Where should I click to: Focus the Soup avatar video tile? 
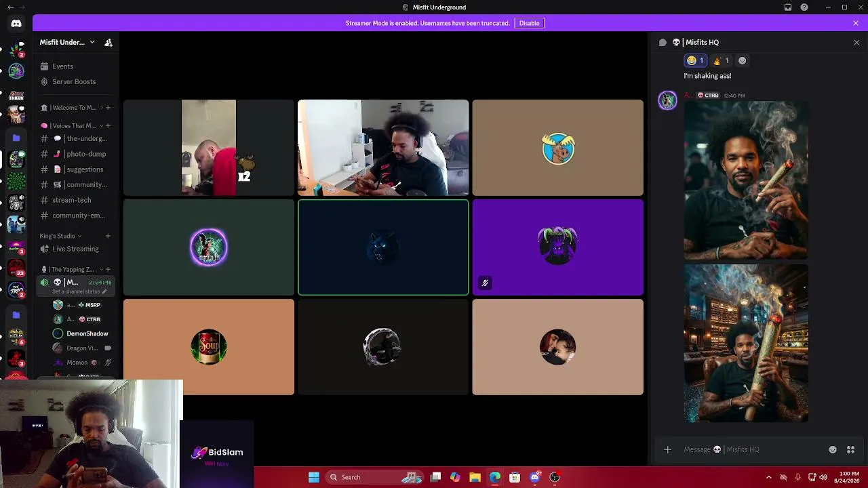click(209, 347)
